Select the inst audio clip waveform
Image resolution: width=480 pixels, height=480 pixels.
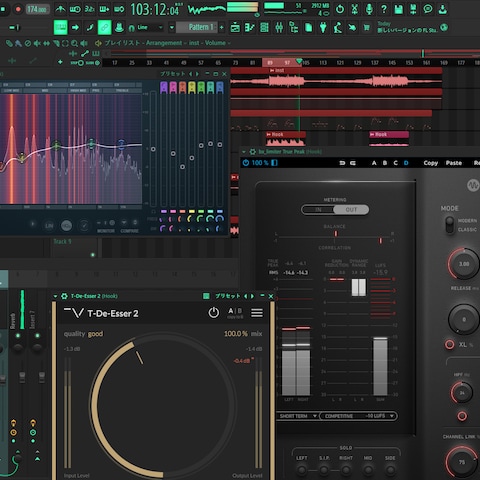pyautogui.click(x=336, y=81)
